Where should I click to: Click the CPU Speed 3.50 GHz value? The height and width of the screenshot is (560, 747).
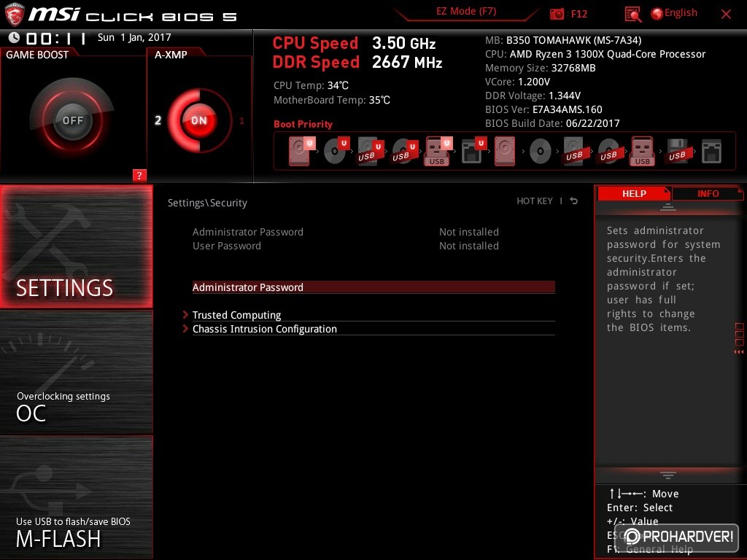403,43
